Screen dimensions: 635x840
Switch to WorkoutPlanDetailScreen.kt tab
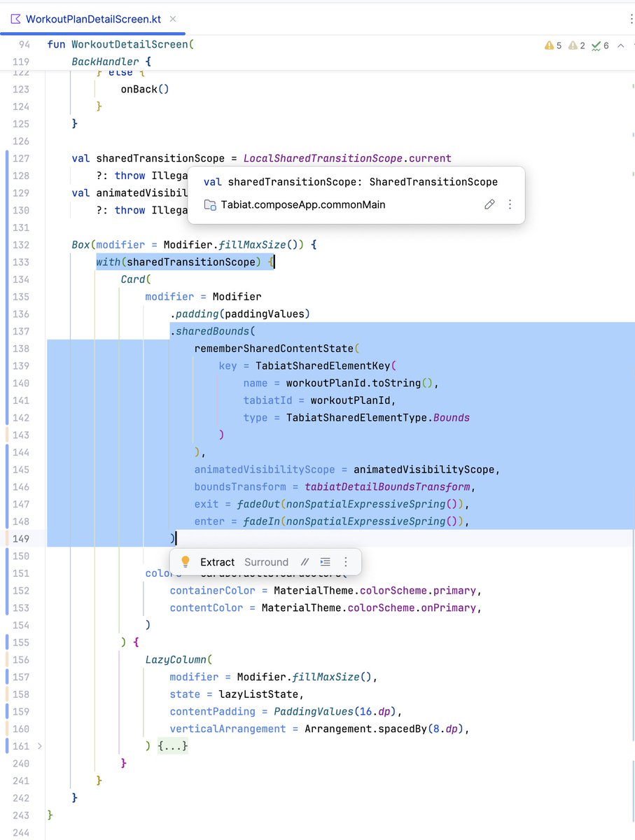[x=93, y=19]
